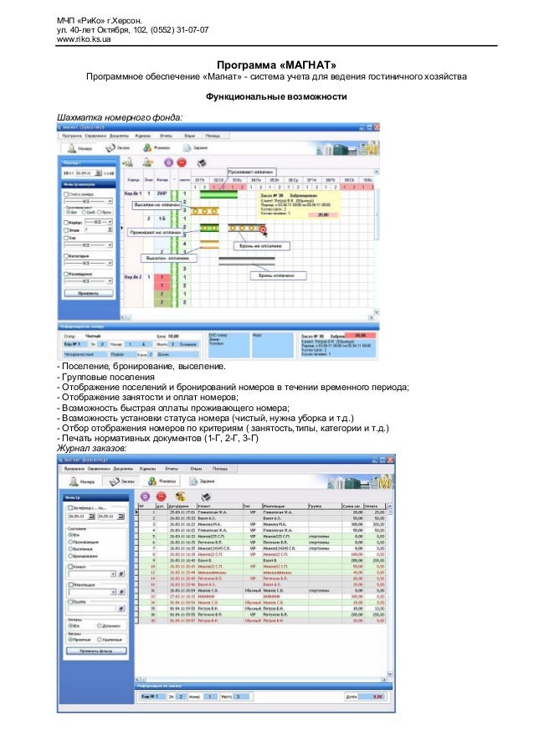Open Задания tab in the chessboard window
This screenshot has width=534, height=756.
click(195, 148)
